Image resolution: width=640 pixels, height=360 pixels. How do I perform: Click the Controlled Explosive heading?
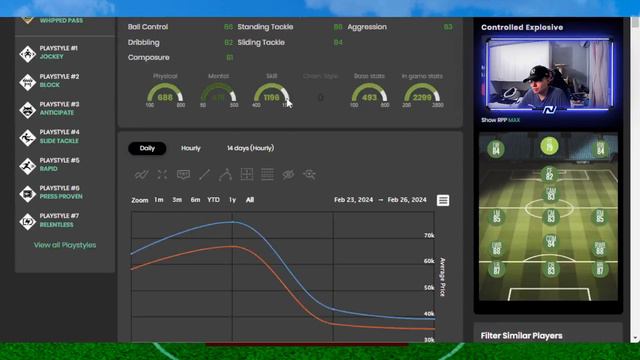pyautogui.click(x=522, y=27)
